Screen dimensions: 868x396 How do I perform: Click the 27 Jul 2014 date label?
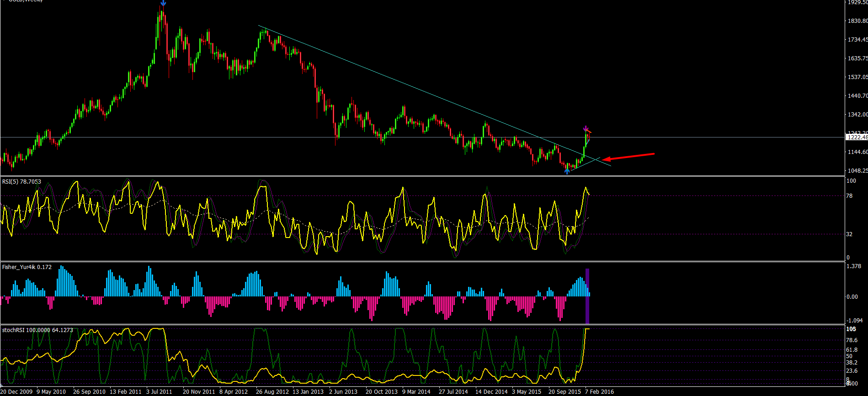pos(453,392)
